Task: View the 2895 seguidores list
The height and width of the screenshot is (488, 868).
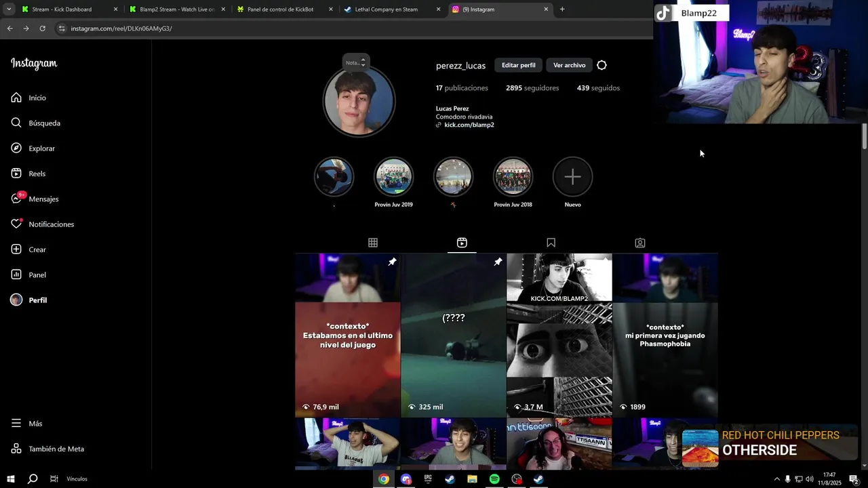Action: tap(532, 88)
